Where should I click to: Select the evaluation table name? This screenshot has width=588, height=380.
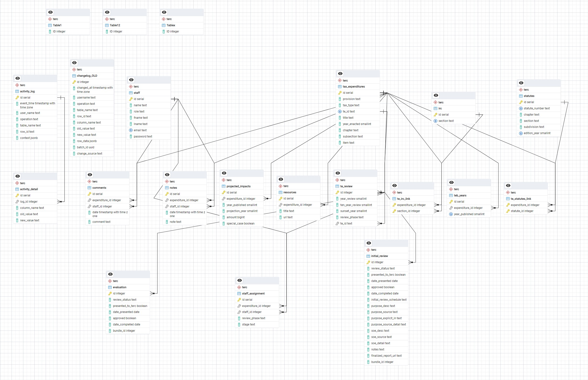point(120,287)
